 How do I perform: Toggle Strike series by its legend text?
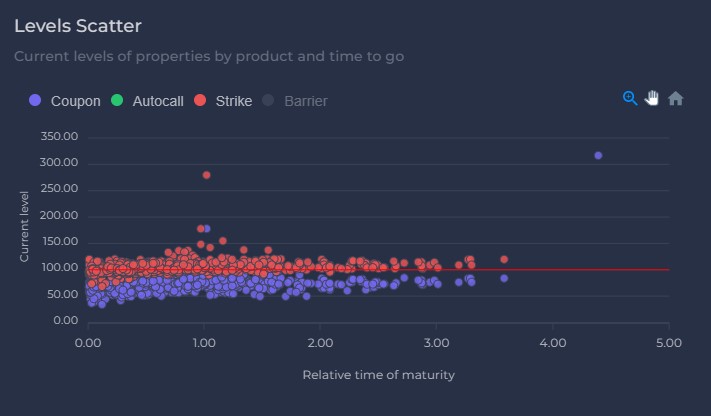click(x=233, y=101)
